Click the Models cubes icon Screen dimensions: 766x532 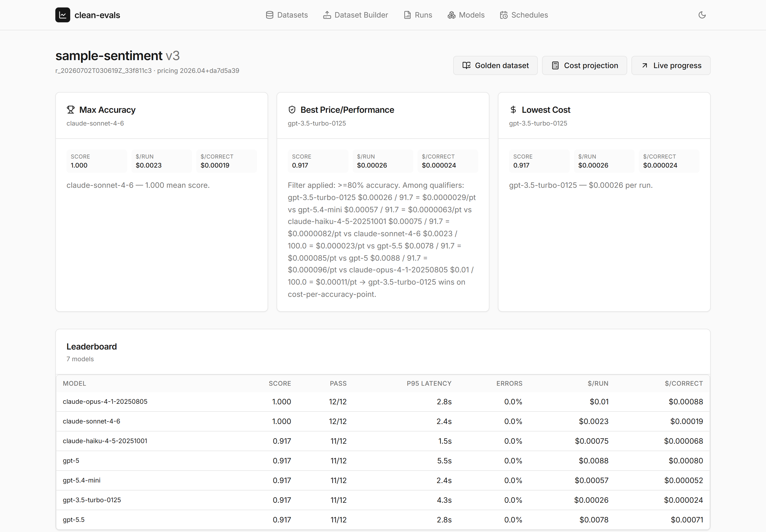coord(451,15)
